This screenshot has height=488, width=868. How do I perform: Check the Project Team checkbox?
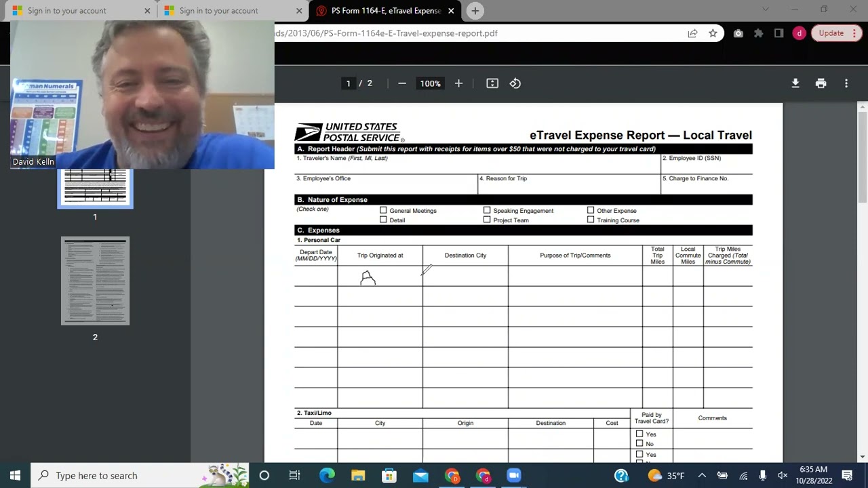click(487, 220)
